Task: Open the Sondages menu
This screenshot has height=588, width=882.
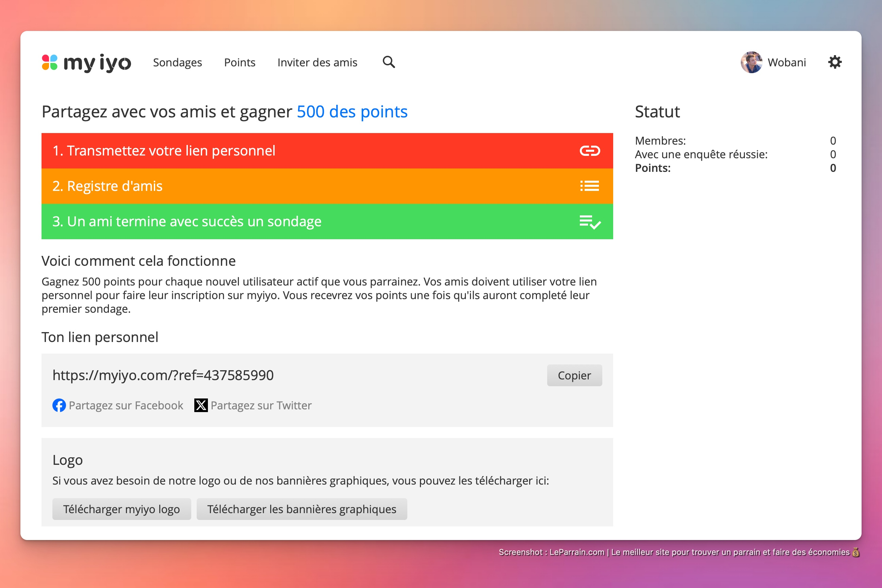Action: [177, 62]
